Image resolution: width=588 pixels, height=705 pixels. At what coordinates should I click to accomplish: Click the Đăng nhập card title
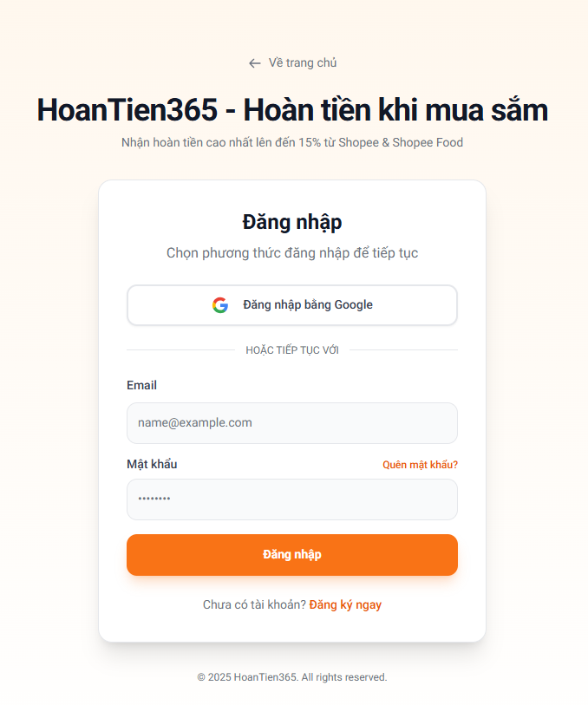[x=292, y=222]
